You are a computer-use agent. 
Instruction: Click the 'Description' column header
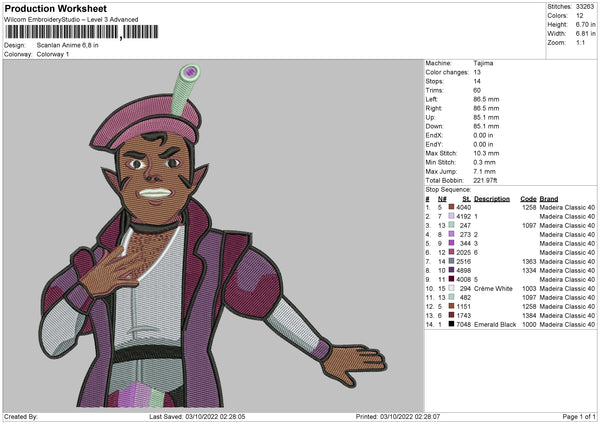492,199
